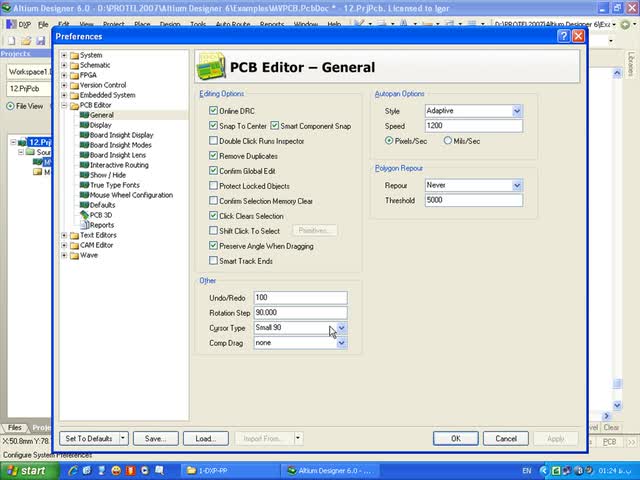
Task: Click the PCB panel button in status bar
Action: click(609, 442)
